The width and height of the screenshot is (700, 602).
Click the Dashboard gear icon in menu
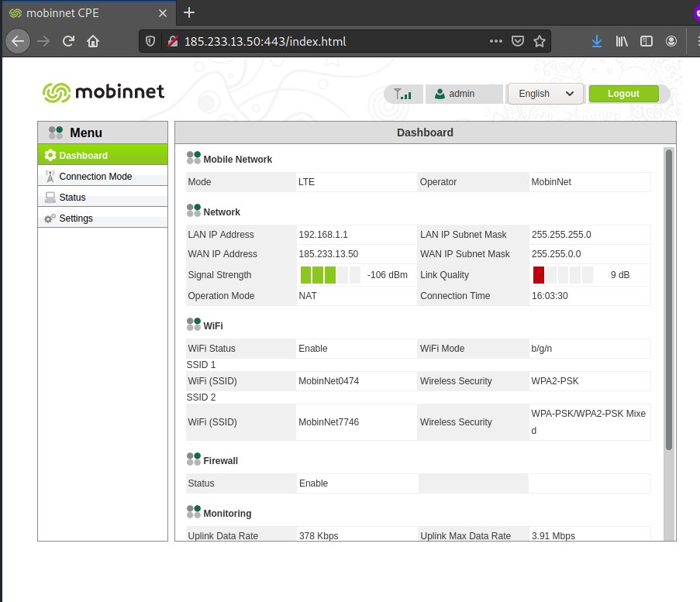[x=50, y=155]
